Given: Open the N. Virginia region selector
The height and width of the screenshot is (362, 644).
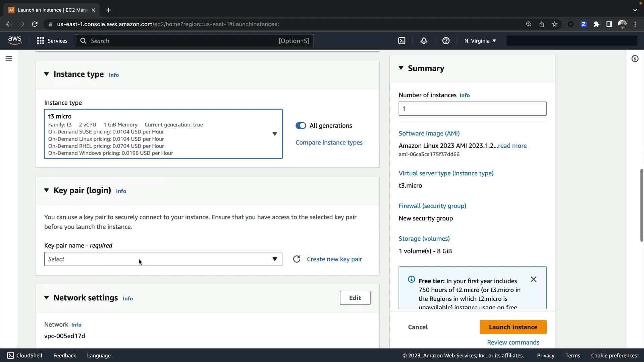Looking at the screenshot, I should (480, 41).
